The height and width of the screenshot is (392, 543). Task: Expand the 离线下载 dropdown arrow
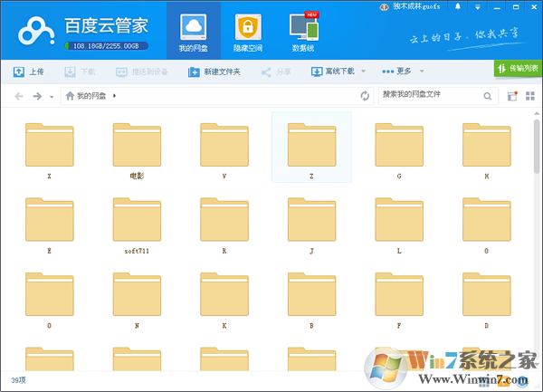tap(363, 71)
